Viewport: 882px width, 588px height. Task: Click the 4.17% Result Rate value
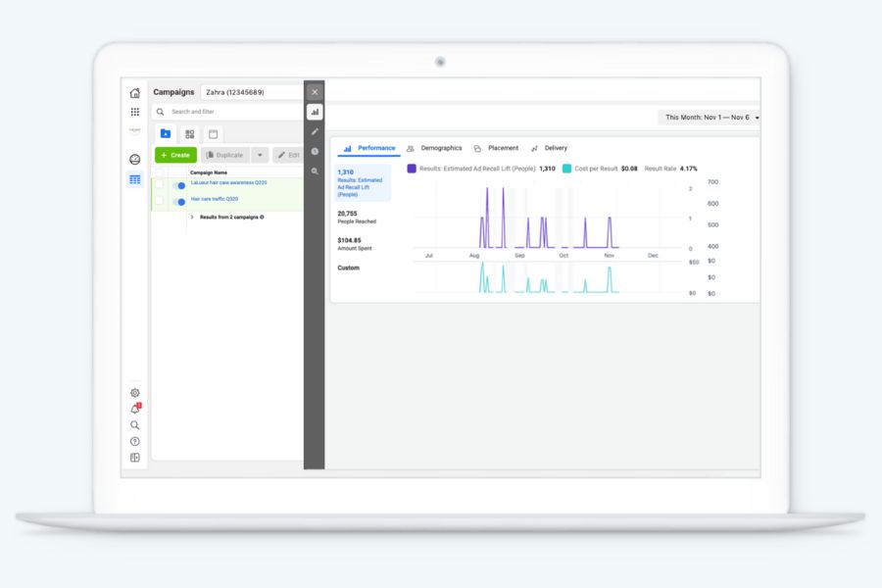pos(689,169)
